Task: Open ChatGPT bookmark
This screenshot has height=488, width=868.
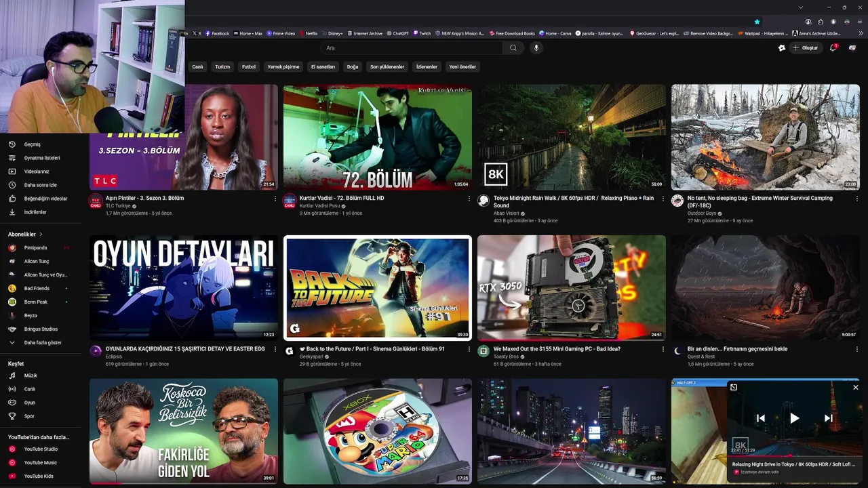Action: point(398,33)
